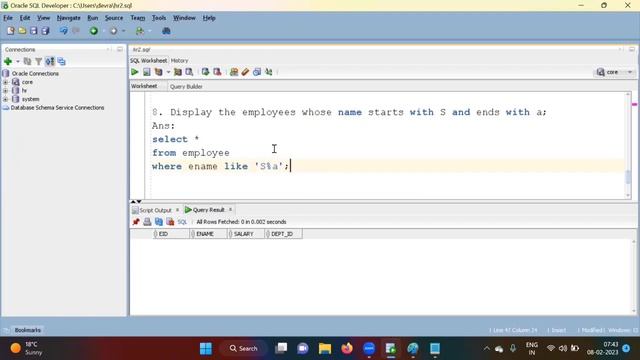Click the Run Script icon
This screenshot has height=360, width=640.
click(147, 72)
